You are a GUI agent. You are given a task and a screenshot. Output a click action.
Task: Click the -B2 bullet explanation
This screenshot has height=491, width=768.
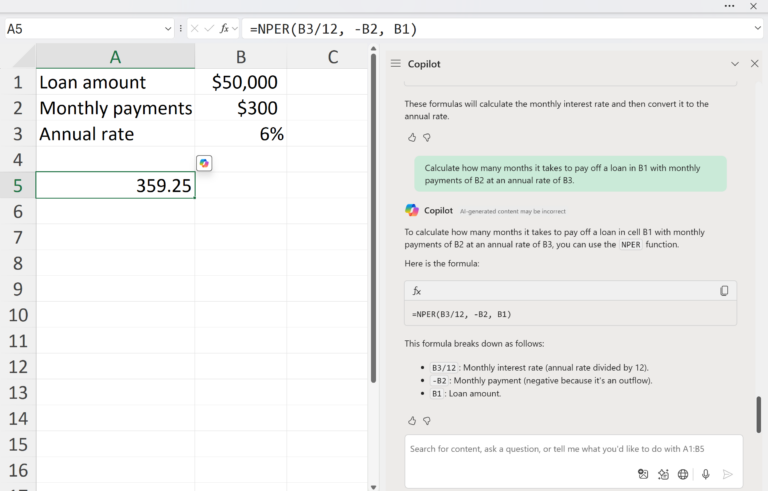[x=541, y=381]
